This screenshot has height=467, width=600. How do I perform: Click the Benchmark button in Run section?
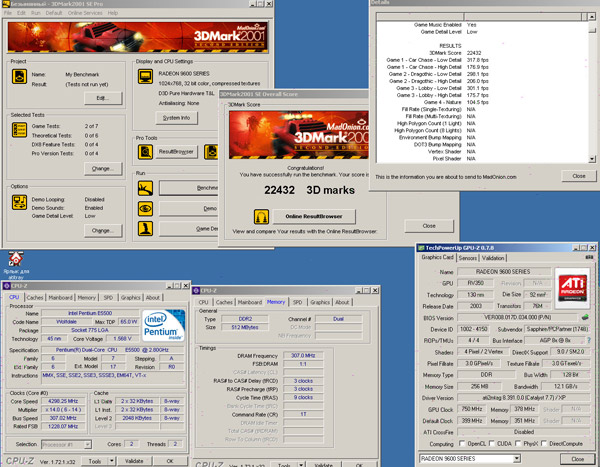[x=188, y=188]
